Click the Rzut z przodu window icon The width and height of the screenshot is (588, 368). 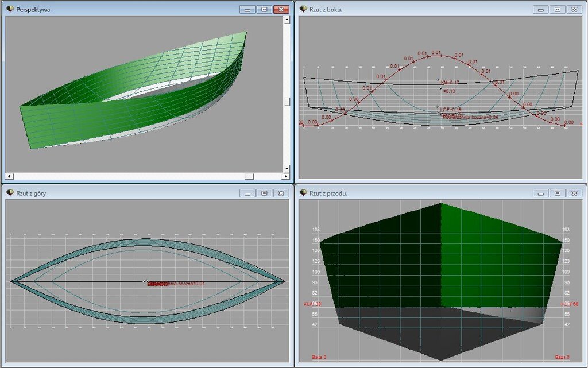pos(303,193)
